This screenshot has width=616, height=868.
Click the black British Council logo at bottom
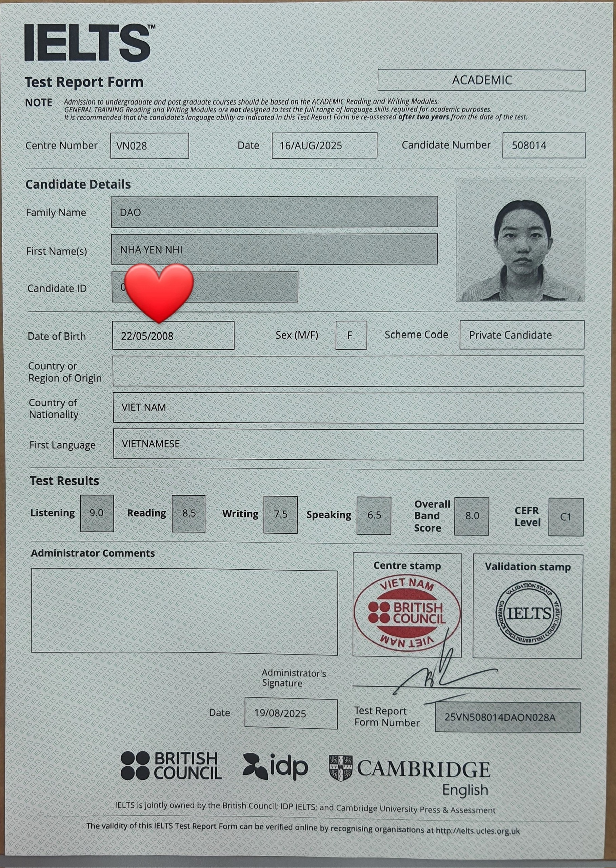171,766
